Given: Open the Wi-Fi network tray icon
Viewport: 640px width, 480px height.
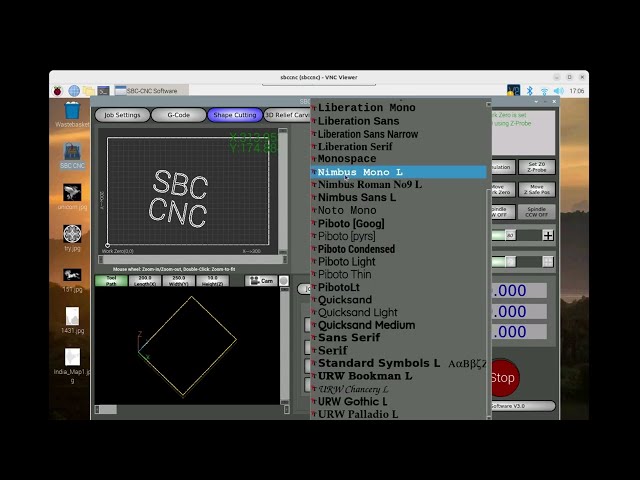Looking at the screenshot, I should [544, 91].
